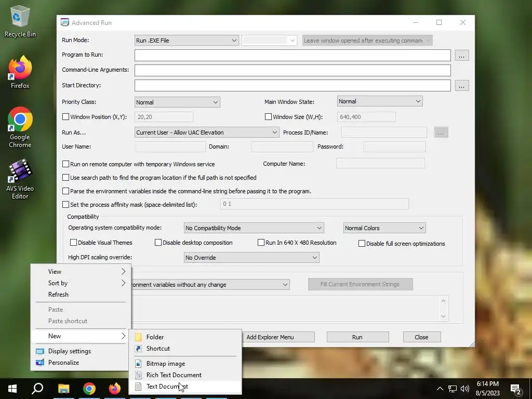Toggle Disable desktop composition checkbox

click(158, 242)
